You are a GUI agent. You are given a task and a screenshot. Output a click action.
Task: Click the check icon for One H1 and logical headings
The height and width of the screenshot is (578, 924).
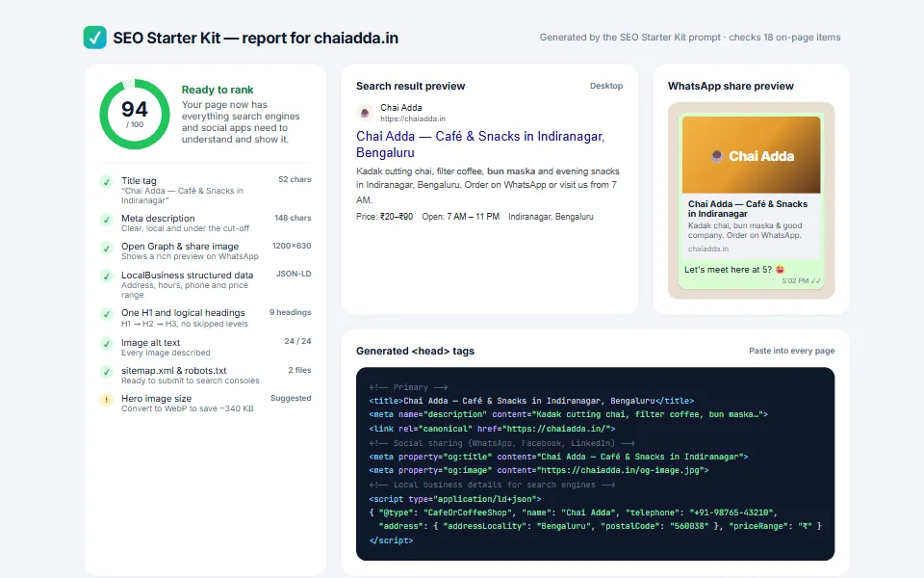[x=106, y=314]
